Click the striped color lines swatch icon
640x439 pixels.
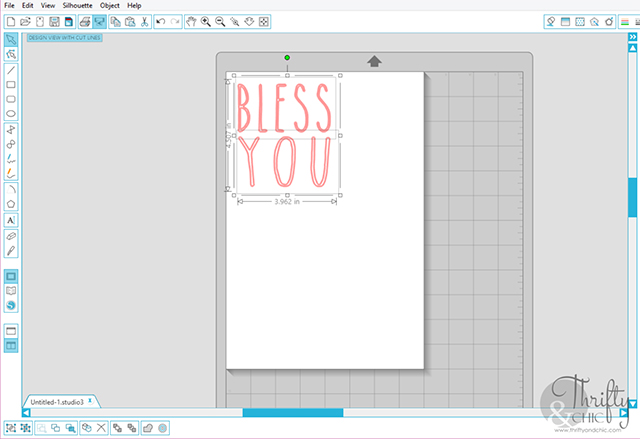pyautogui.click(x=625, y=22)
